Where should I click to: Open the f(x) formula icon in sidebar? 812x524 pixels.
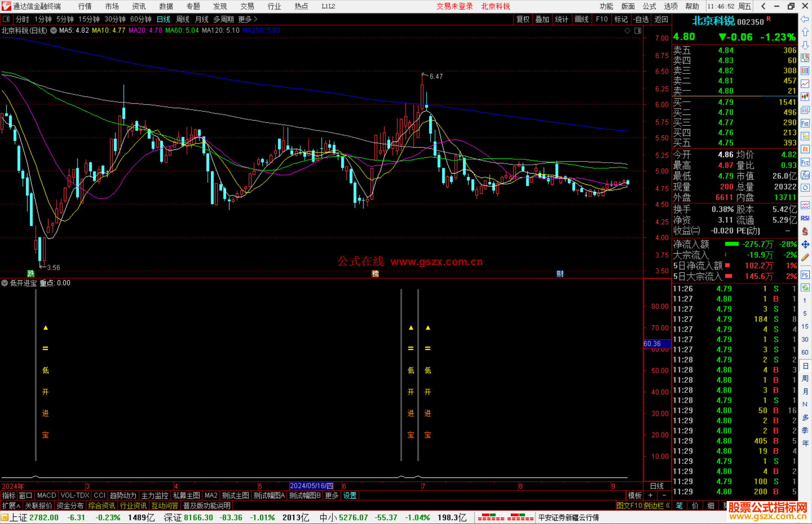pyautogui.click(x=805, y=175)
